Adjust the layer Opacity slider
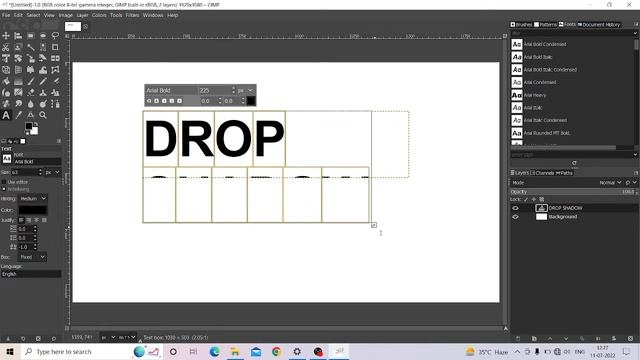The image size is (640, 360). [x=573, y=191]
